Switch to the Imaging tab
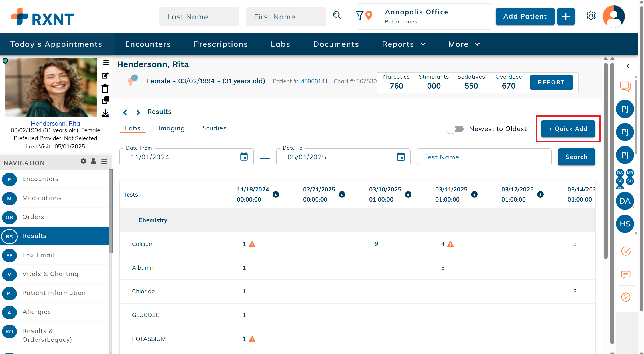Image resolution: width=644 pixels, height=354 pixels. (172, 128)
